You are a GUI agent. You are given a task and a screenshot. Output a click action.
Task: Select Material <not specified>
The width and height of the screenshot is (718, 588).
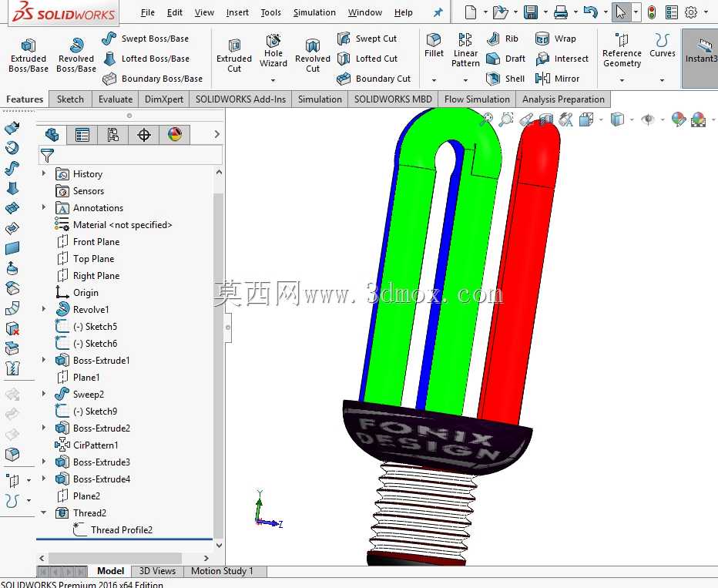pyautogui.click(x=113, y=224)
